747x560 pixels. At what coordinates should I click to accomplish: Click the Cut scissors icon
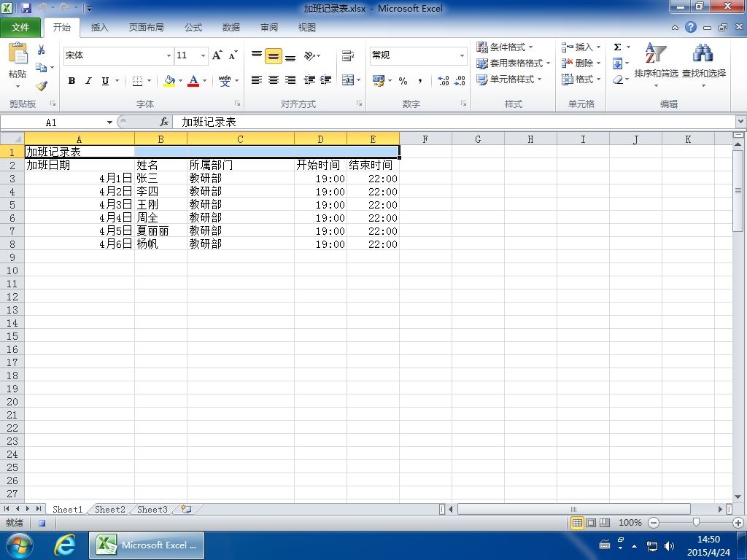(x=42, y=50)
